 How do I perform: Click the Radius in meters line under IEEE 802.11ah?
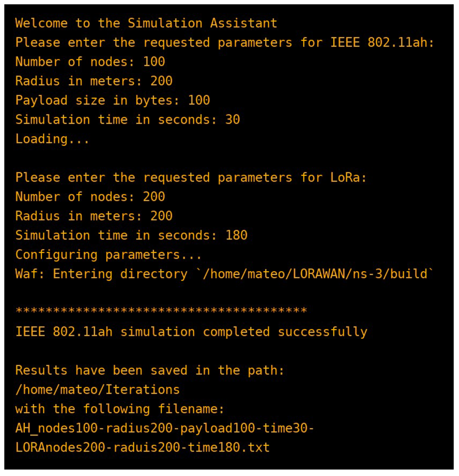point(94,81)
